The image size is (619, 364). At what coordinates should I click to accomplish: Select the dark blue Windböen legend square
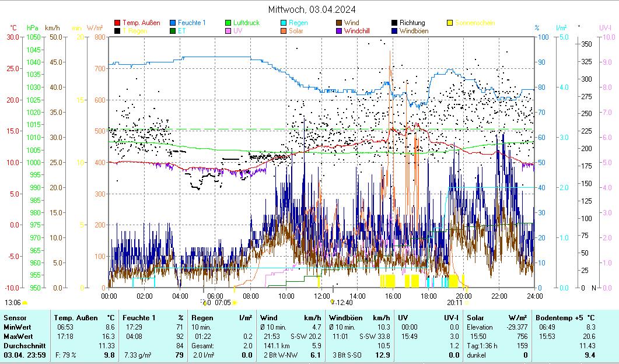tap(395, 31)
